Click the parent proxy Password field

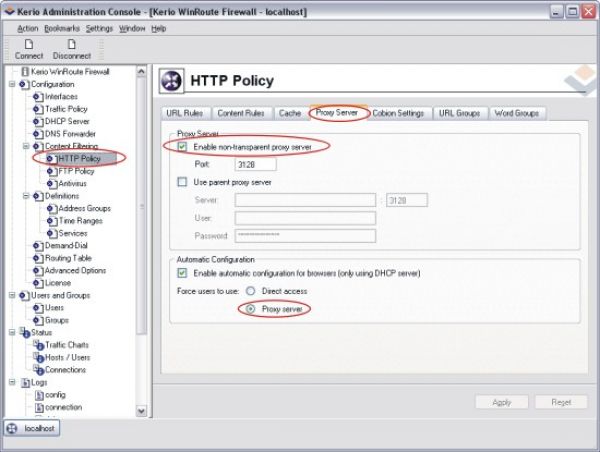[305, 236]
